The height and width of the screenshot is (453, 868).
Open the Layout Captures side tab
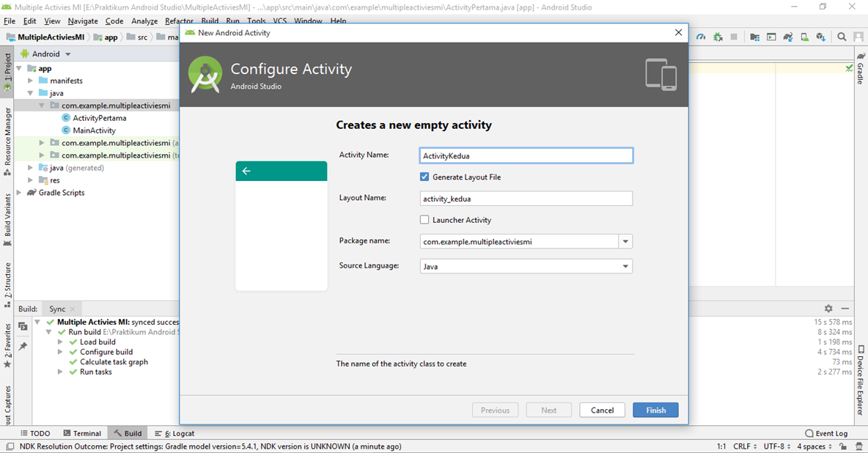(x=7, y=405)
